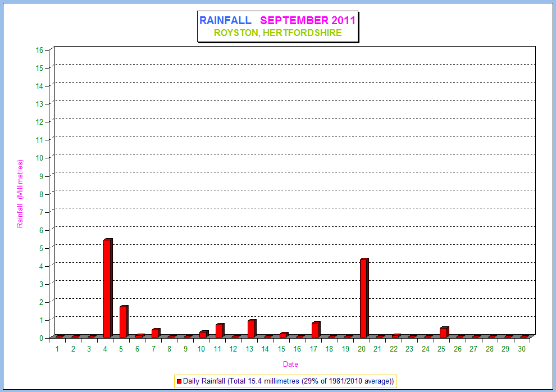Click the rainfall bar on date 11
556x392 pixels.
pyautogui.click(x=220, y=330)
